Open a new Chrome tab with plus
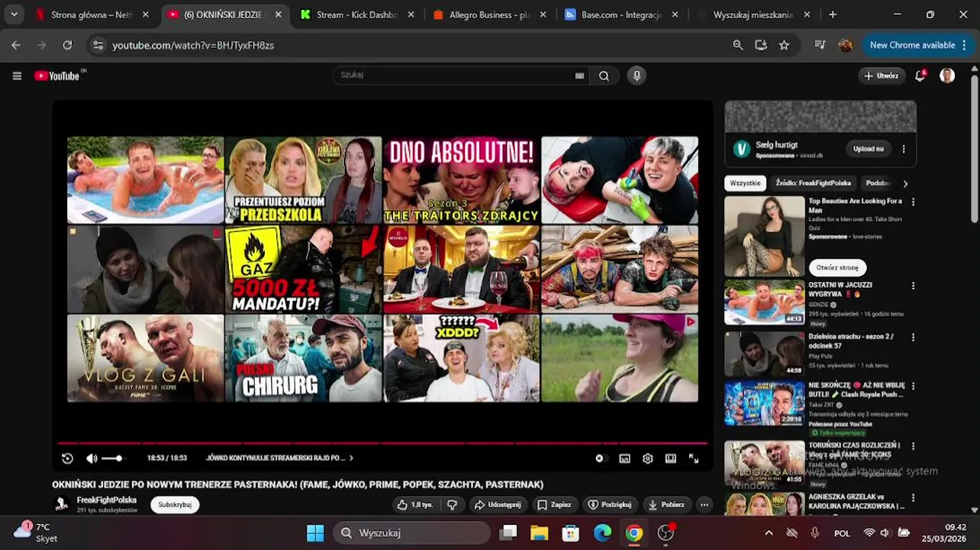 pyautogui.click(x=833, y=15)
